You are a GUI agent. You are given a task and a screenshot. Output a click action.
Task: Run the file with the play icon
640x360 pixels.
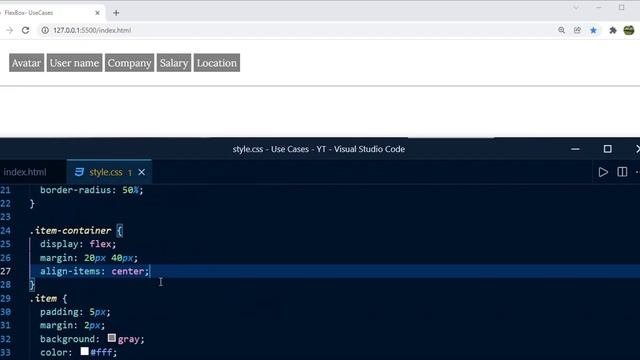pos(603,172)
